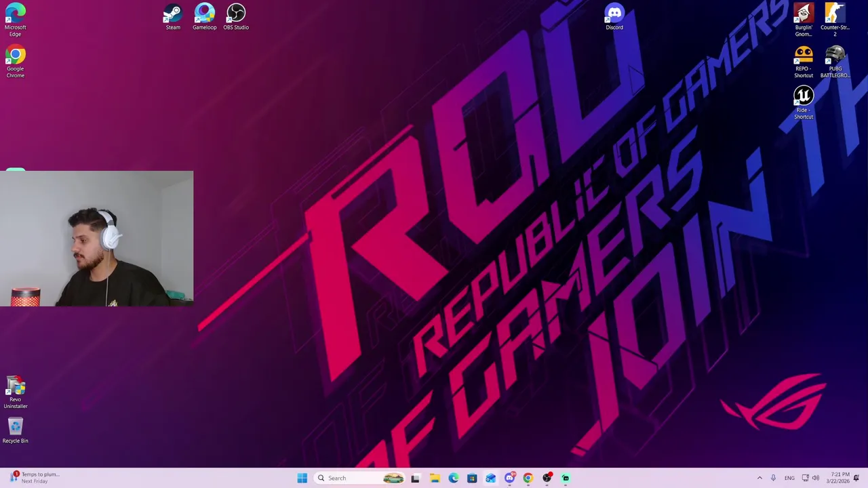Image resolution: width=868 pixels, height=488 pixels.
Task: Select the Recycle Bin icon
Action: click(15, 431)
